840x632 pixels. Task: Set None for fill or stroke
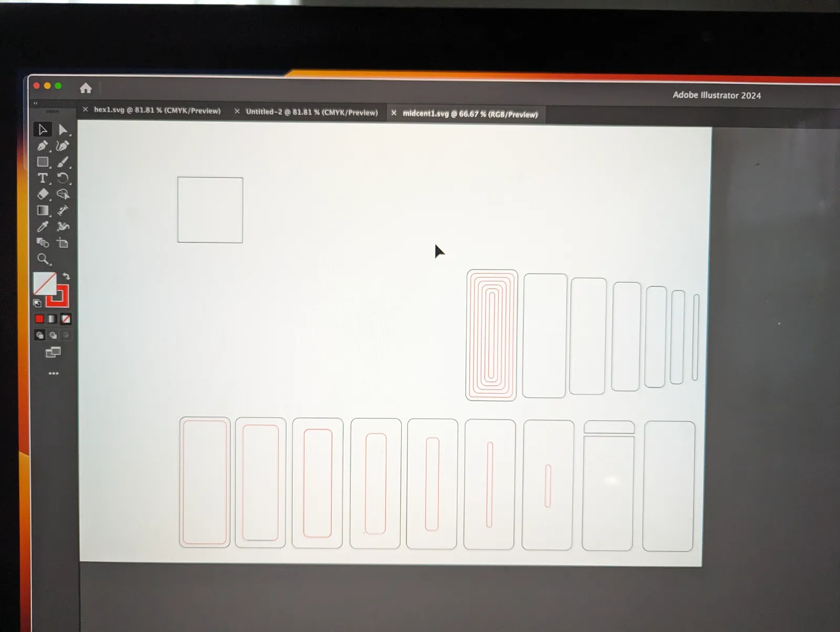[66, 319]
